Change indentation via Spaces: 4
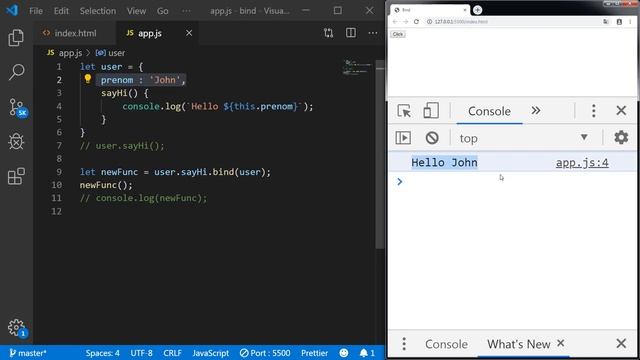This screenshot has width=640, height=360. click(x=102, y=353)
